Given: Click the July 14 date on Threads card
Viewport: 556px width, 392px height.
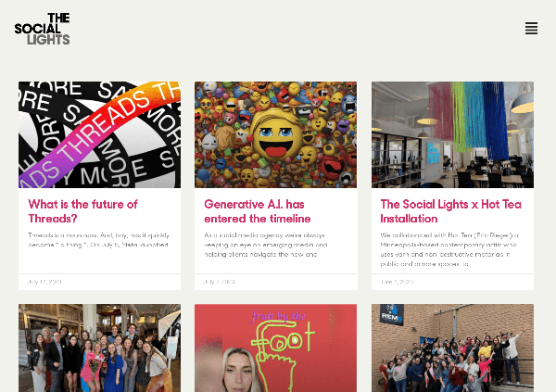Looking at the screenshot, I should click(44, 282).
